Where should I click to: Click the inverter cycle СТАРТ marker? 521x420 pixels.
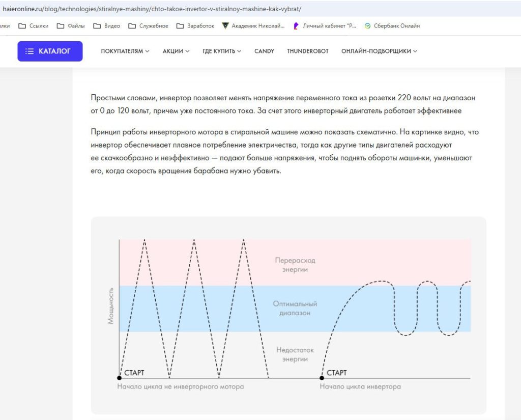322,378
